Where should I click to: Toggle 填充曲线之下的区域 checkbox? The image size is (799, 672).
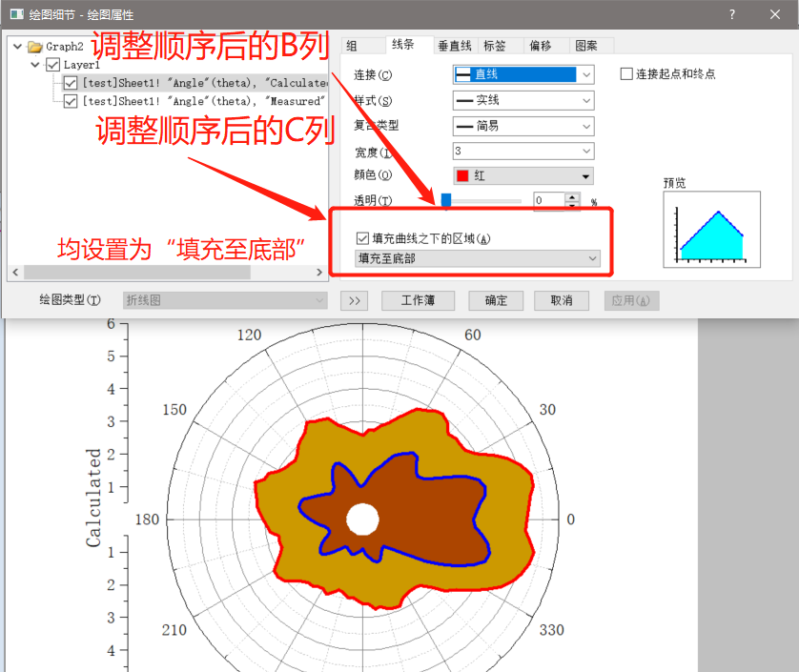[362, 238]
